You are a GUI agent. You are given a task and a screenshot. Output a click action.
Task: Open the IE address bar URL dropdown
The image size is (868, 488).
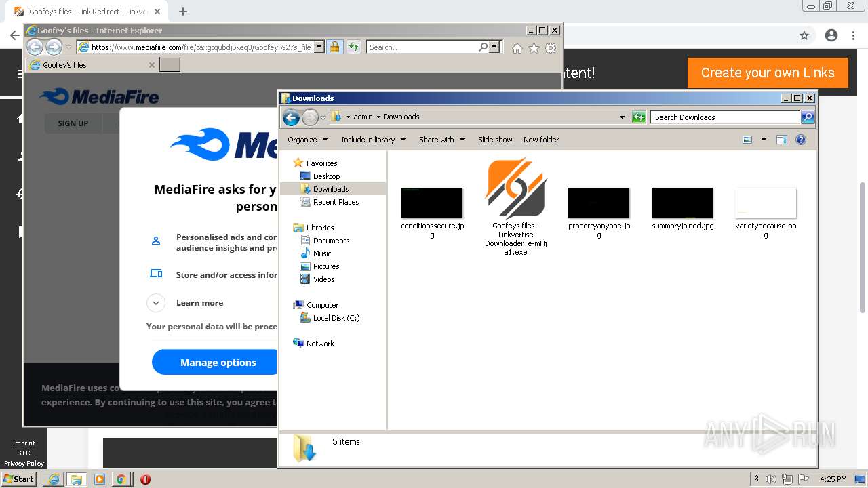pyautogui.click(x=319, y=47)
